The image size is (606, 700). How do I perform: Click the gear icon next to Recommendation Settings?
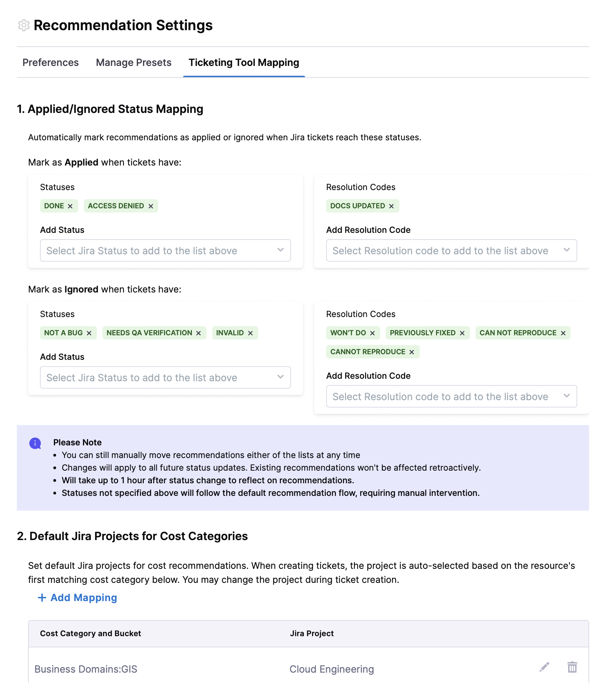[24, 25]
